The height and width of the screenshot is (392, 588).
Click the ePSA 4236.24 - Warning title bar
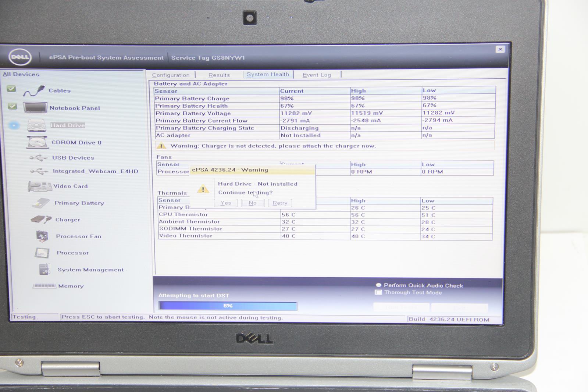[252, 170]
